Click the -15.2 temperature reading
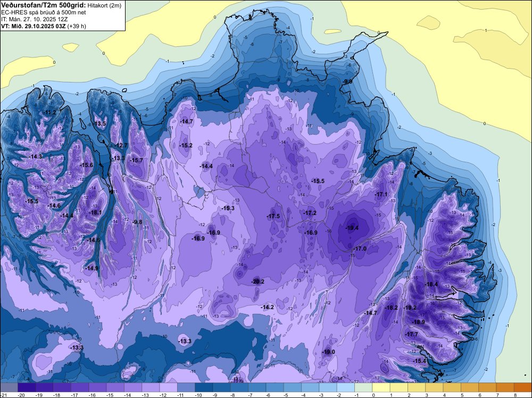 click(x=186, y=145)
